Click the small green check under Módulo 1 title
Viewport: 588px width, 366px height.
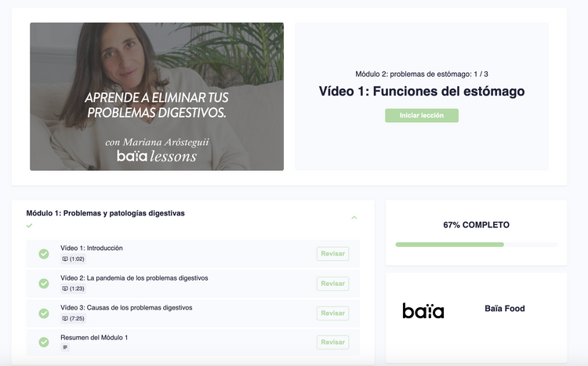pyautogui.click(x=29, y=226)
